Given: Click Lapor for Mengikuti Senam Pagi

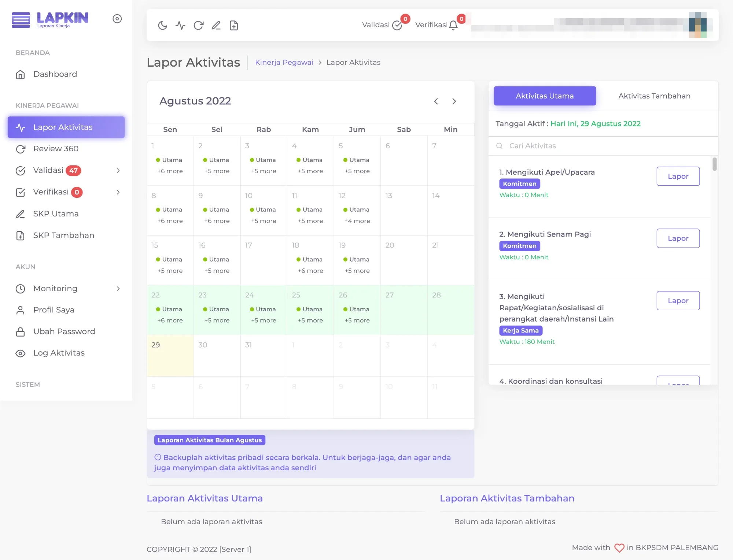Looking at the screenshot, I should coord(678,238).
